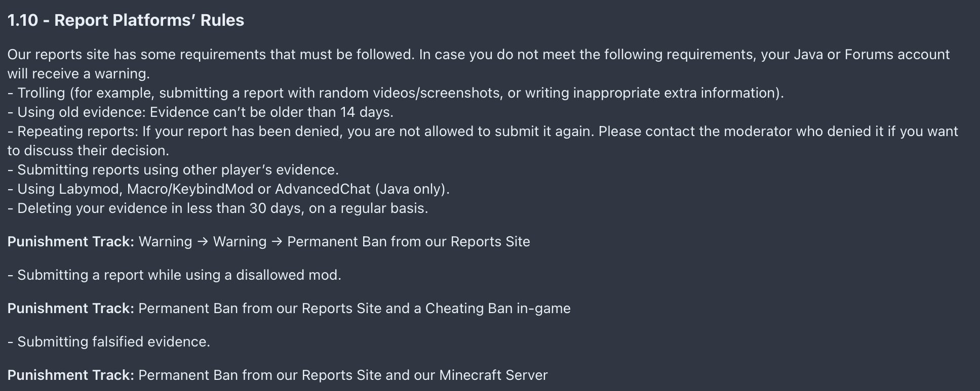This screenshot has height=391, width=980.
Task: Click "Permanent Ban from our Reports Site" after Warning arrows
Action: (x=409, y=242)
